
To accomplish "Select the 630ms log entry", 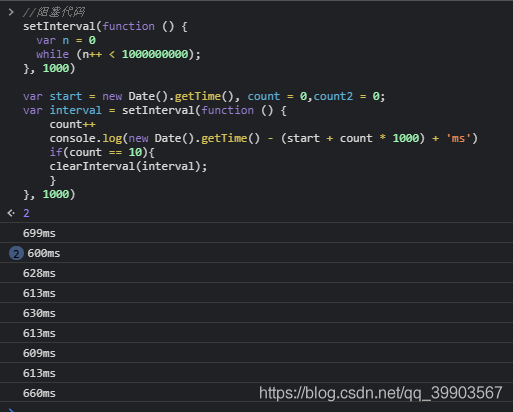I will (256, 313).
